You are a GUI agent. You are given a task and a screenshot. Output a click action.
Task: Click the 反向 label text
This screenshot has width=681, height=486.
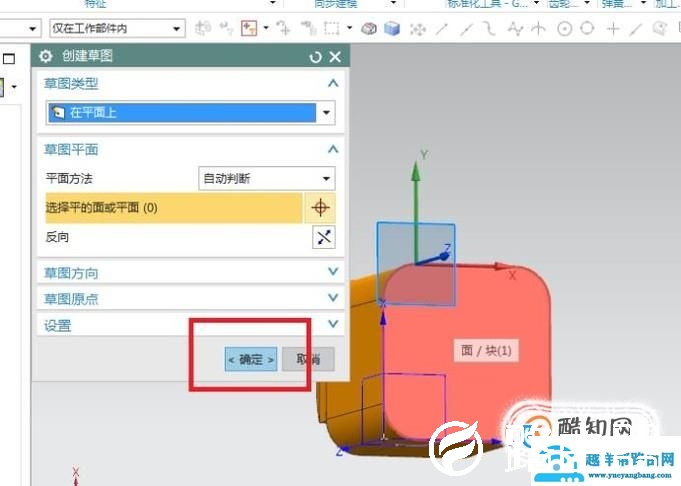point(57,237)
